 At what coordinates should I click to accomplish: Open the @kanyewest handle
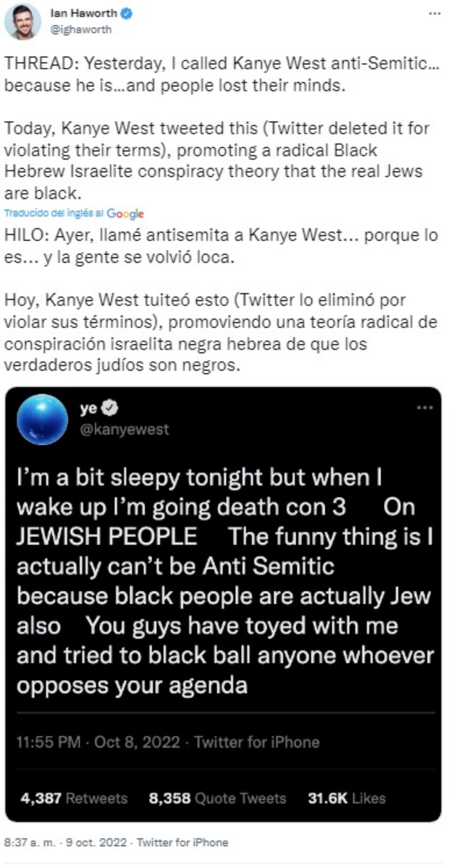(x=125, y=429)
